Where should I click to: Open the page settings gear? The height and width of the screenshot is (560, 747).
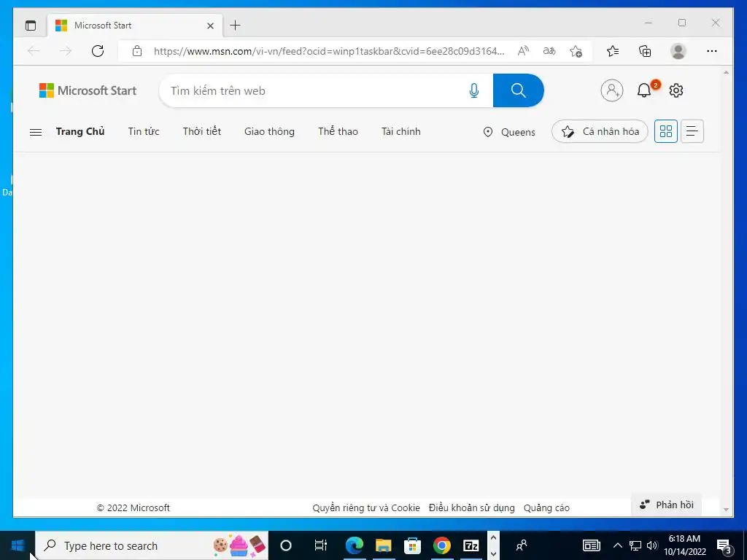[676, 90]
